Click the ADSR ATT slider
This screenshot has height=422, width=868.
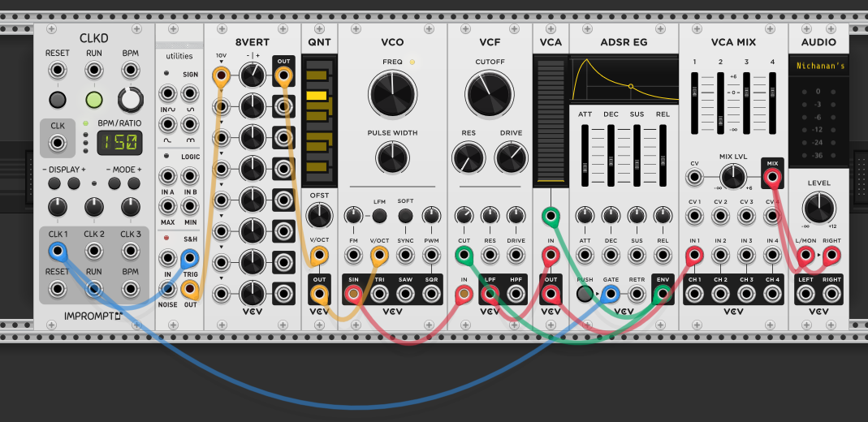(x=585, y=156)
